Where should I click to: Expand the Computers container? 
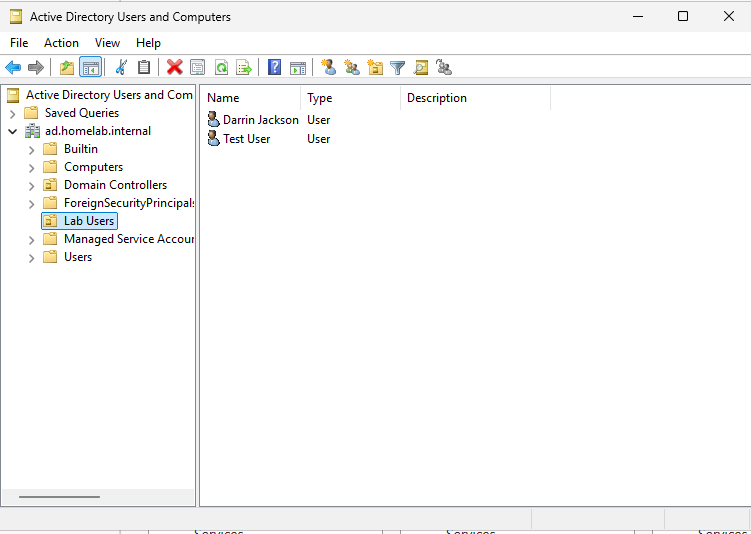(x=32, y=168)
